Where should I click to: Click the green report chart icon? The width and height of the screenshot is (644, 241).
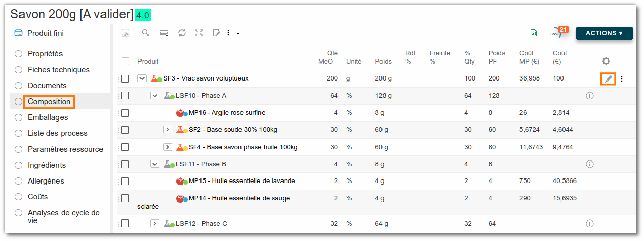click(x=534, y=33)
